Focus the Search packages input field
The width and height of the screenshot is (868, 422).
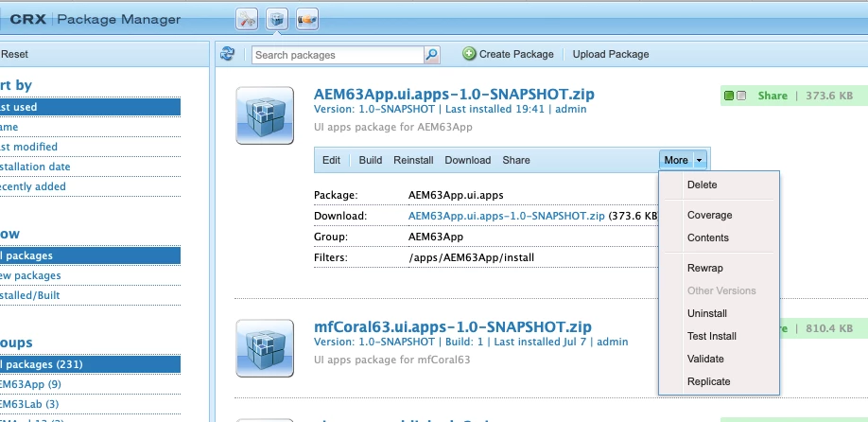[339, 55]
